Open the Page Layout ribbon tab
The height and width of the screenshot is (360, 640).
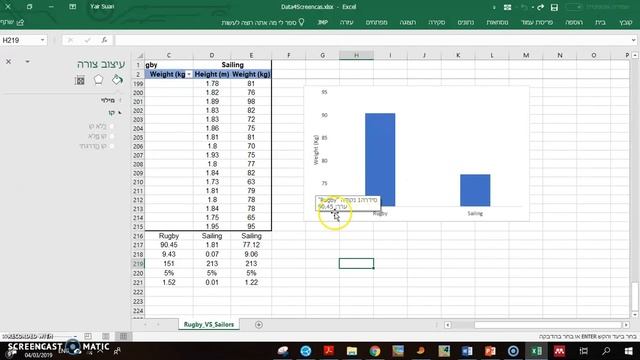click(537, 22)
